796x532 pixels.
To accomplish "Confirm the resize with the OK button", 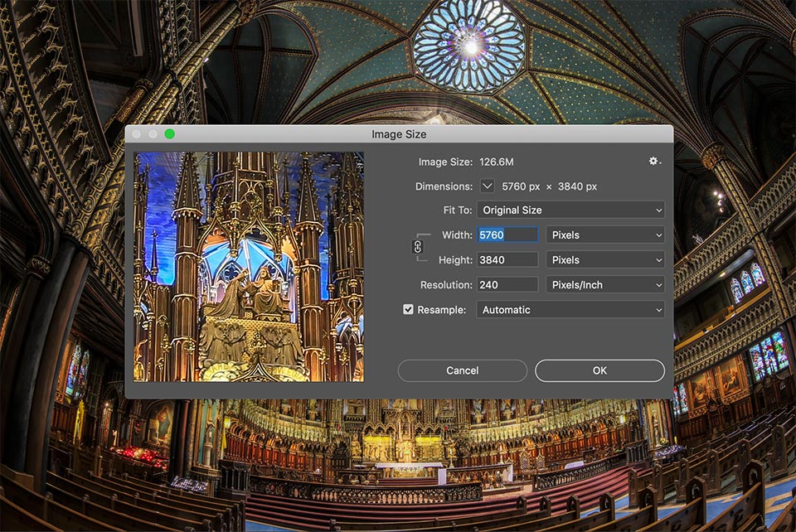I will [599, 370].
